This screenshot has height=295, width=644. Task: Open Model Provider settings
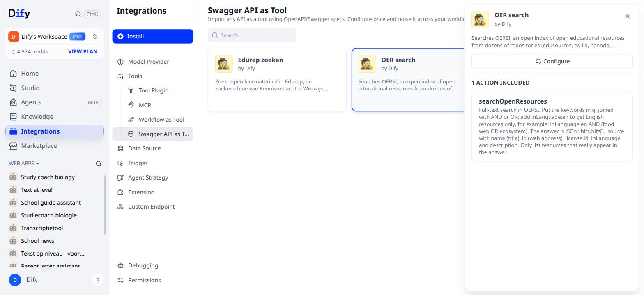pyautogui.click(x=153, y=62)
